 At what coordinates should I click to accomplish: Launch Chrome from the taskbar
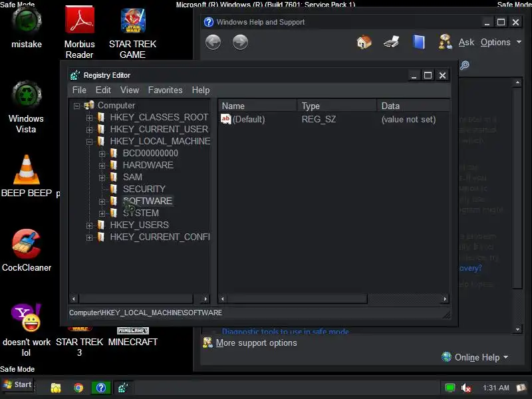pyautogui.click(x=78, y=388)
